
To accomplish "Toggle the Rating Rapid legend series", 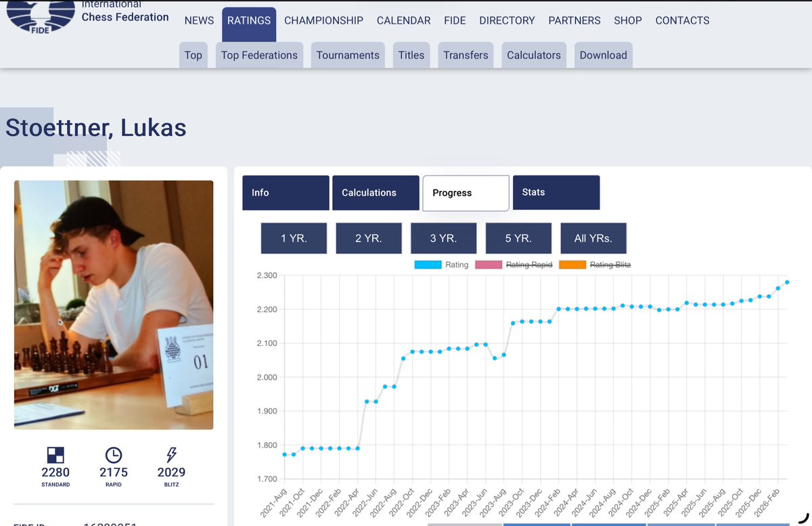I will coord(514,265).
